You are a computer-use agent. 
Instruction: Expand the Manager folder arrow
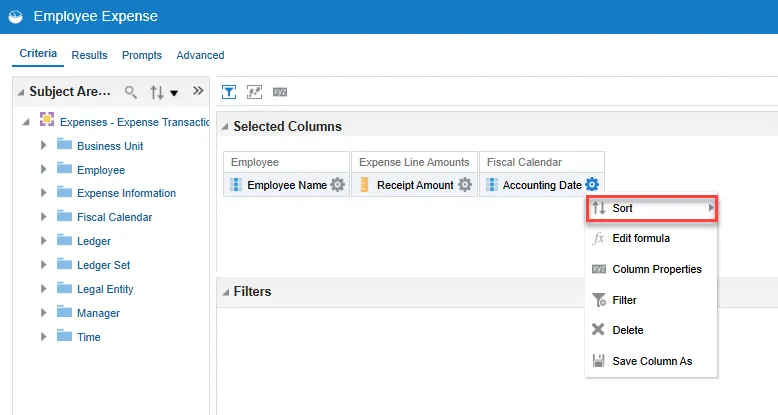(44, 312)
